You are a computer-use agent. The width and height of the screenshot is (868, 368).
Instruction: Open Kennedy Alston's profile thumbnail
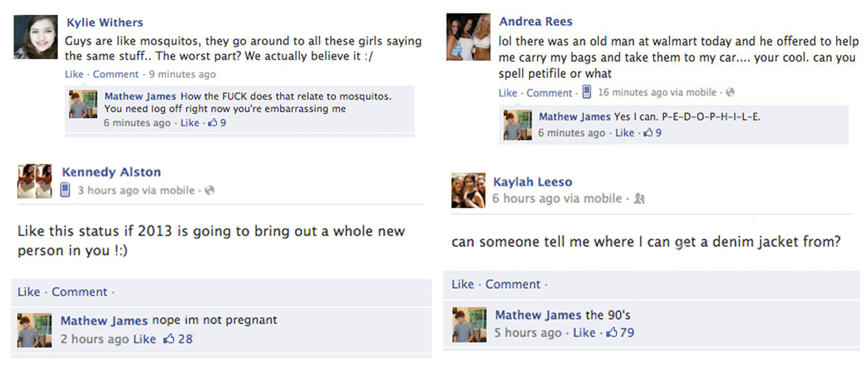35,181
